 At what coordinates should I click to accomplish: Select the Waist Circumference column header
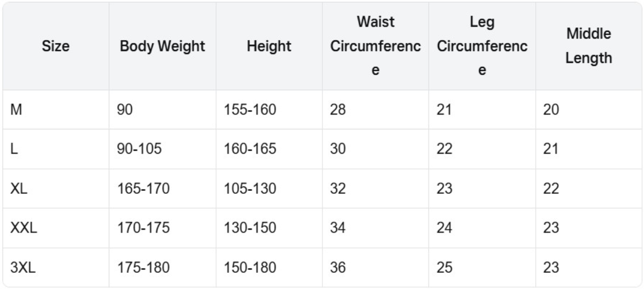coord(375,46)
